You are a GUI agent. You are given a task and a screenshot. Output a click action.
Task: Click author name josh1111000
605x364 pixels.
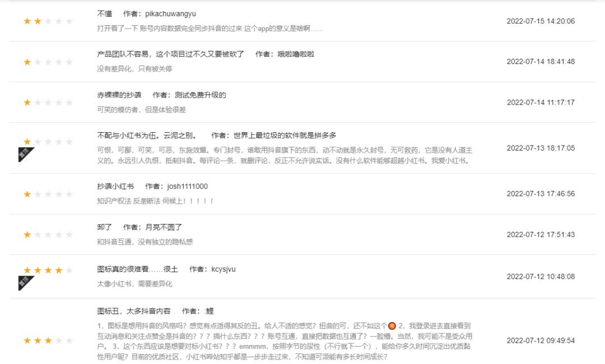pyautogui.click(x=188, y=186)
